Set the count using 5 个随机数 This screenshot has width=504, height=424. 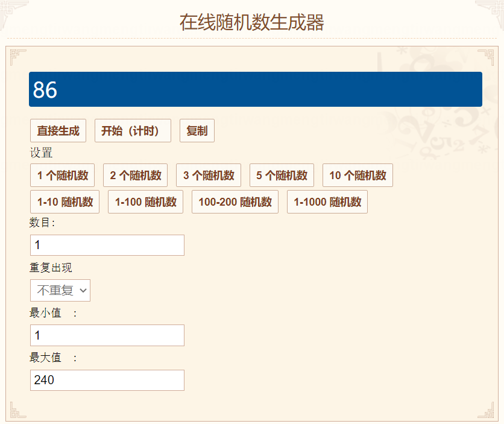[282, 176]
